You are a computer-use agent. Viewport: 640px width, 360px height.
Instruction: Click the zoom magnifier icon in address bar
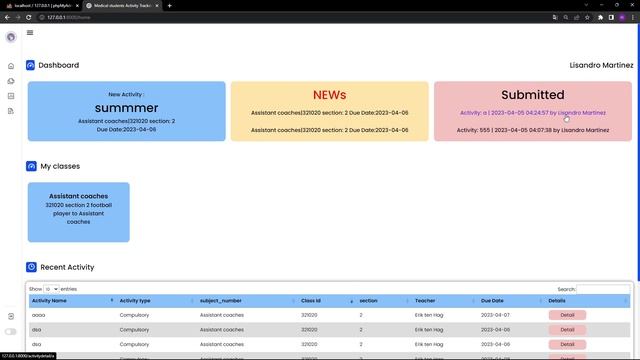[566, 18]
